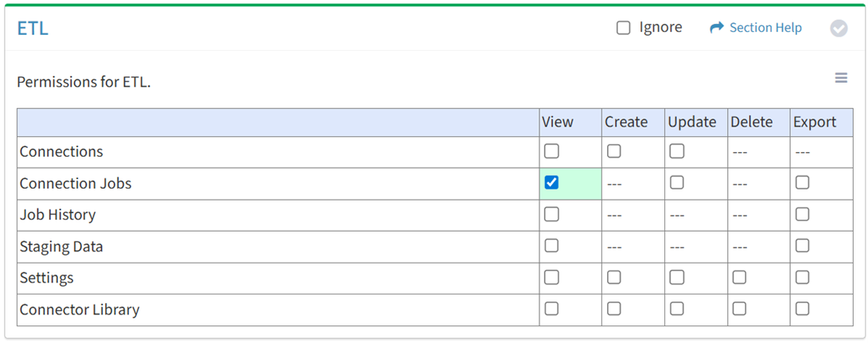Enable Export permission for Job History
Screen dimensions: 868x343
click(x=803, y=214)
